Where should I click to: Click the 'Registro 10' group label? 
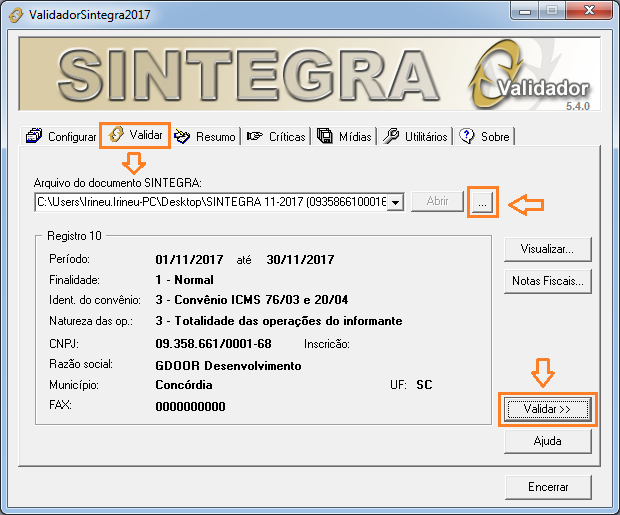pos(74,236)
